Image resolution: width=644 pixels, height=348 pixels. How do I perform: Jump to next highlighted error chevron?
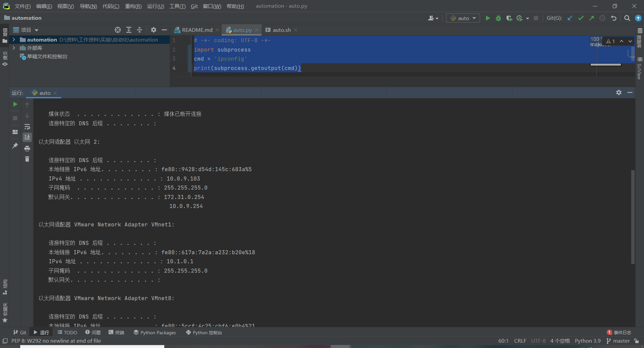(630, 41)
